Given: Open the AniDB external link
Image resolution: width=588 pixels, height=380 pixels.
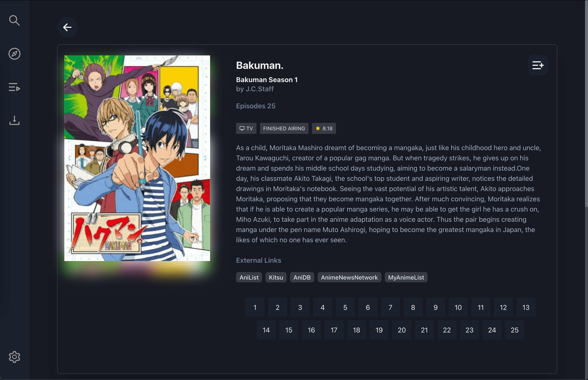Looking at the screenshot, I should click(302, 277).
